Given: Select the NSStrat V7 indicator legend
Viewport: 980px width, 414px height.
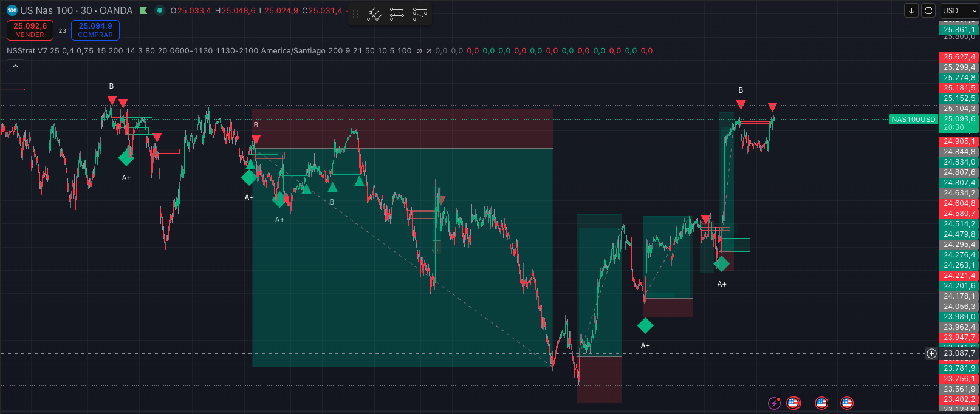Looking at the screenshot, I should [x=27, y=51].
